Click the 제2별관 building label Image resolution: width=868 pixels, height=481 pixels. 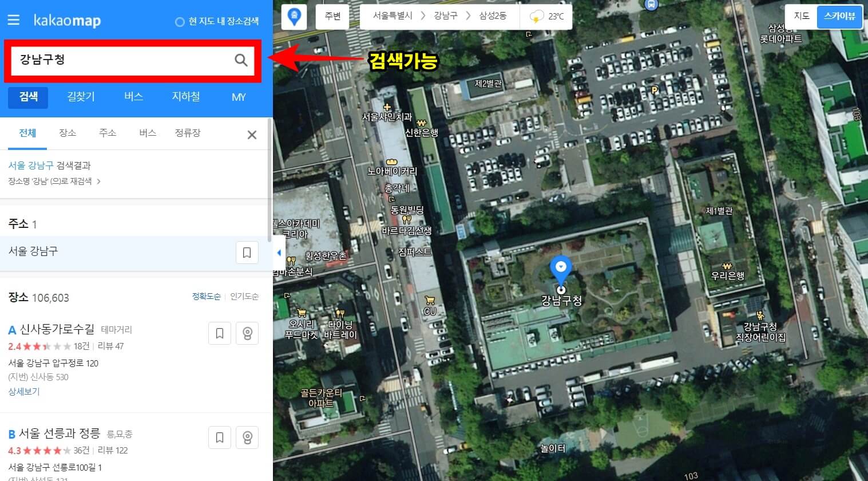[x=488, y=84]
